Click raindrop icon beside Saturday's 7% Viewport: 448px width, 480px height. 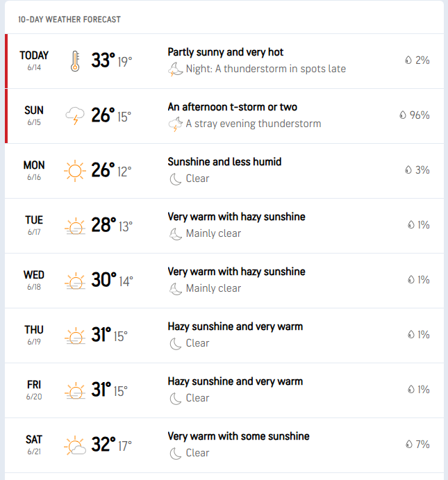pos(409,444)
